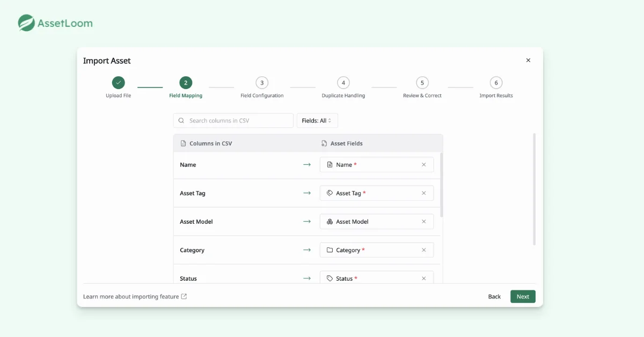Click the dialog's outer vertical scrollbar
This screenshot has width=644, height=337.
point(534,189)
